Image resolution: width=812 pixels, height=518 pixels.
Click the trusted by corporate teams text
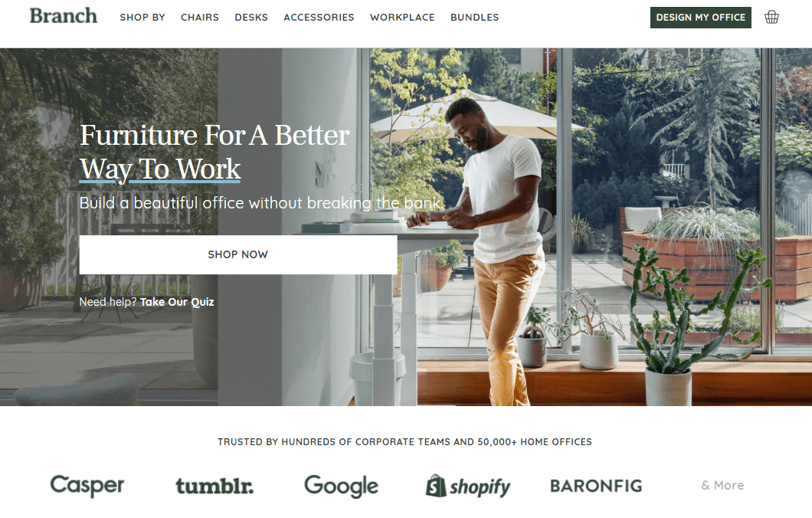click(404, 442)
